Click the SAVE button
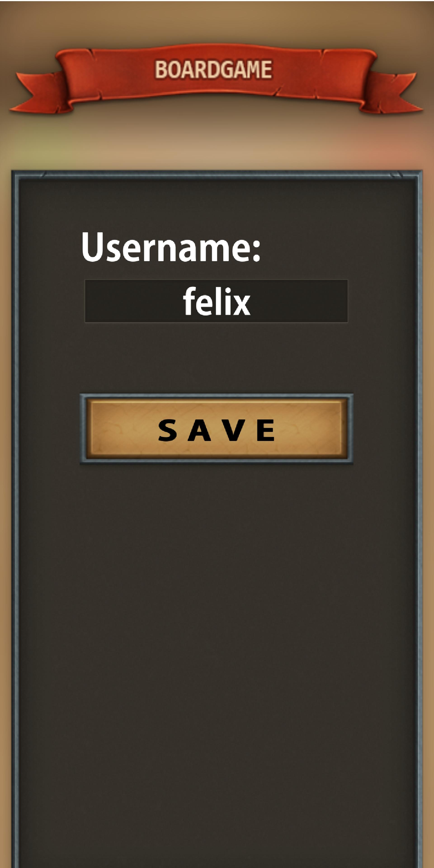Viewport: 434px width, 868px height. tap(216, 429)
